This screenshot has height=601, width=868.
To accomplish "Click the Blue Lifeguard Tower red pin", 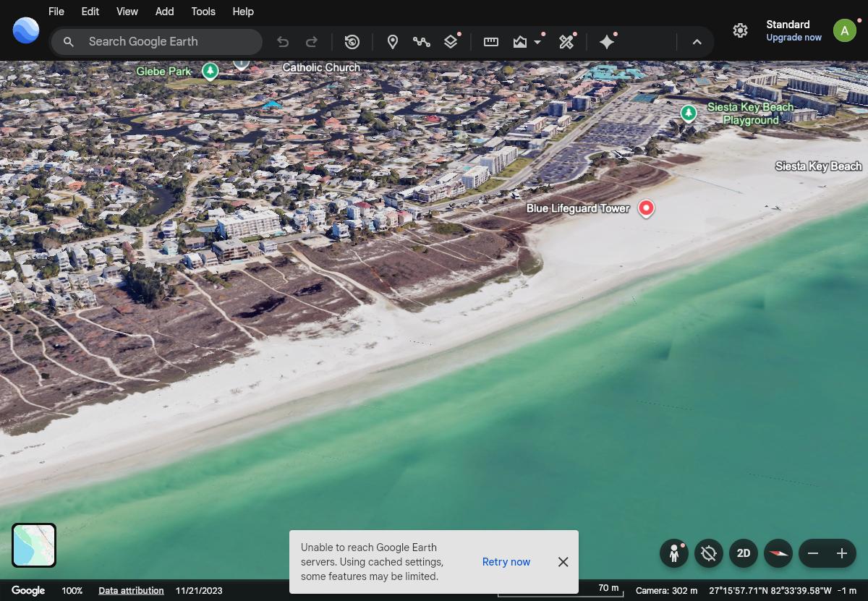I will pos(646,208).
